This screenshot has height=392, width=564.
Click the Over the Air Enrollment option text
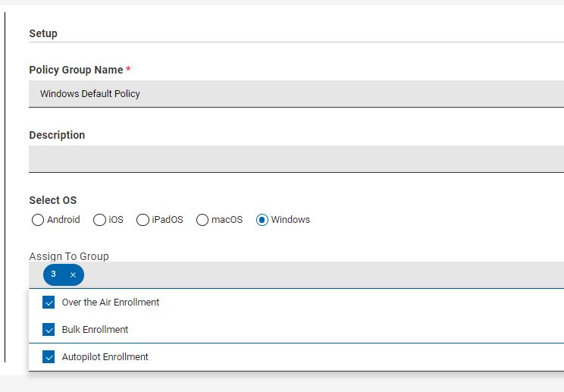111,303
